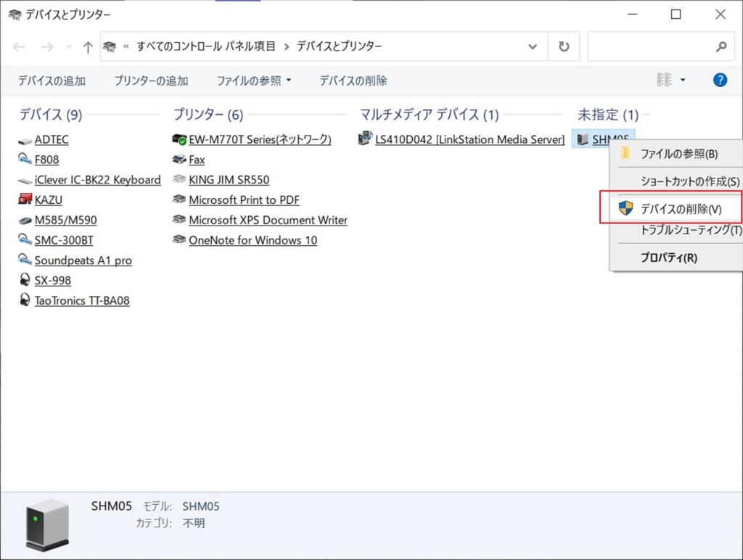The width and height of the screenshot is (743, 560).
Task: Click プリンターの追加 in the toolbar
Action: (x=151, y=81)
